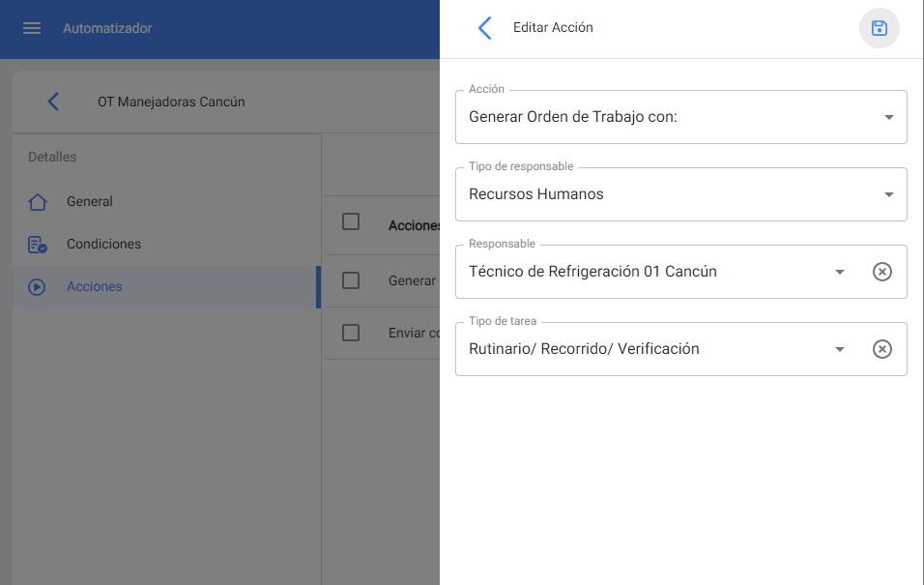Expand the Acción dropdown arrow
The height and width of the screenshot is (585, 924).
coord(888,117)
